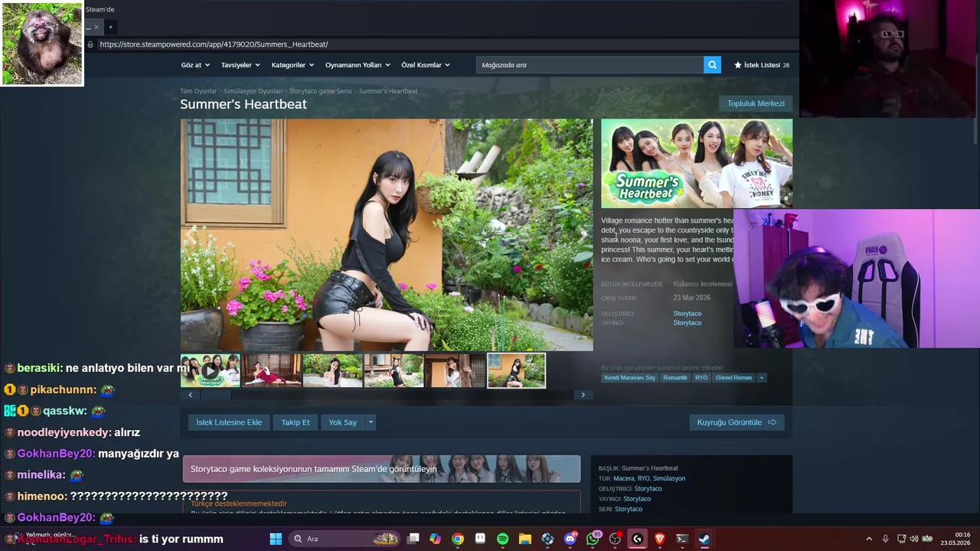Select the 'Kendi Maceranı Seç' tag
Viewport: 980px width, 551px height.
629,377
